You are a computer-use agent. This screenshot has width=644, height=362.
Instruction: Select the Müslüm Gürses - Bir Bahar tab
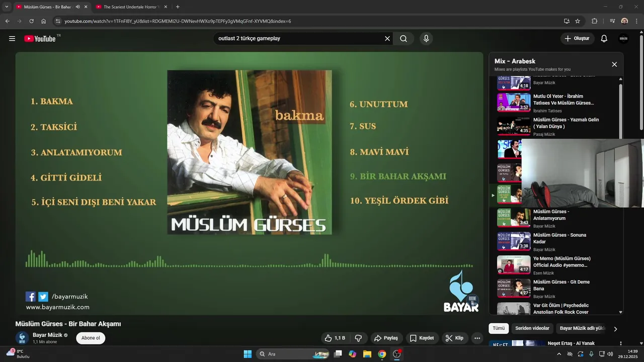point(48,7)
